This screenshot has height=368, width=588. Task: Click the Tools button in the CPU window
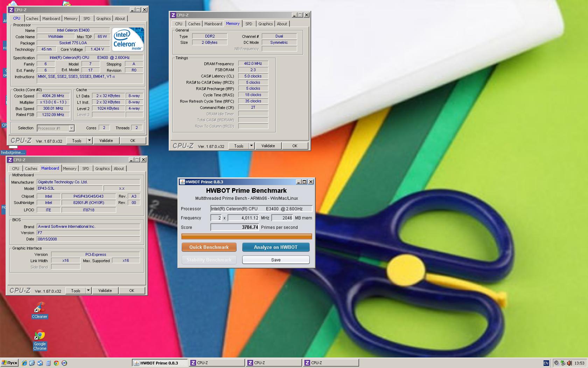click(77, 141)
